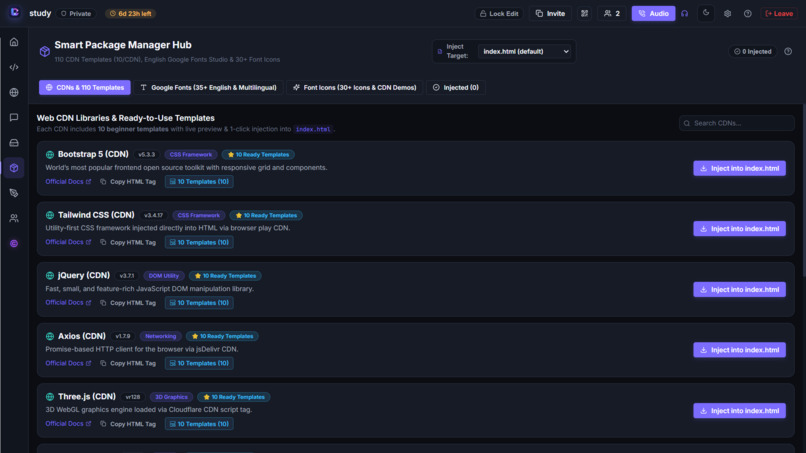Open the settings gear icon
This screenshot has height=453, width=806.
[727, 14]
